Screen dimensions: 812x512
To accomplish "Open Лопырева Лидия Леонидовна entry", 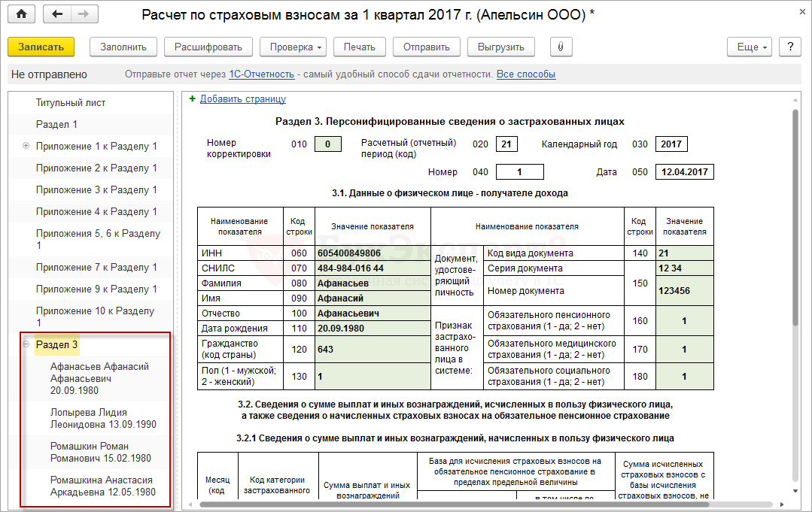I will pyautogui.click(x=103, y=418).
